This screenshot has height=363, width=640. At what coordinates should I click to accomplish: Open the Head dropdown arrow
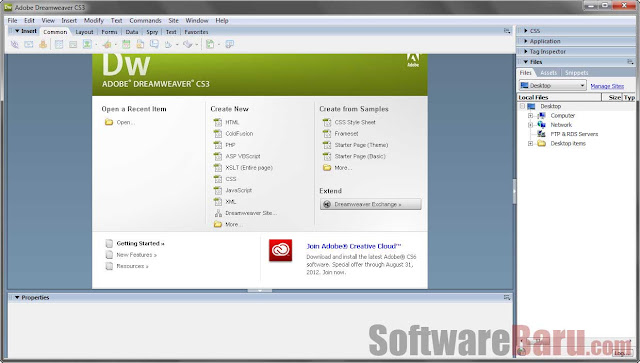pyautogui.click(x=177, y=45)
